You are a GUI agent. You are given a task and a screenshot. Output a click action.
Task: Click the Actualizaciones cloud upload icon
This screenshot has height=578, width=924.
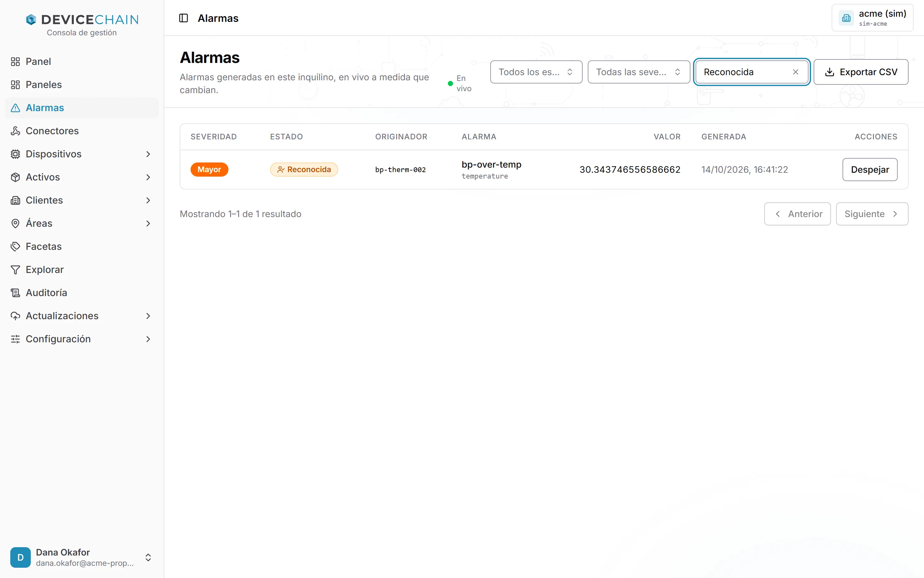click(x=15, y=316)
